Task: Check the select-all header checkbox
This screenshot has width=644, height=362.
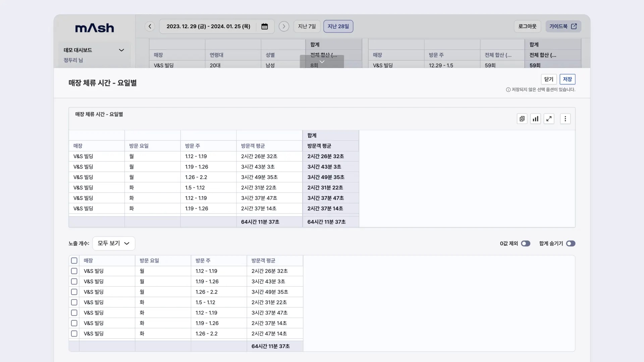Action: [x=74, y=260]
